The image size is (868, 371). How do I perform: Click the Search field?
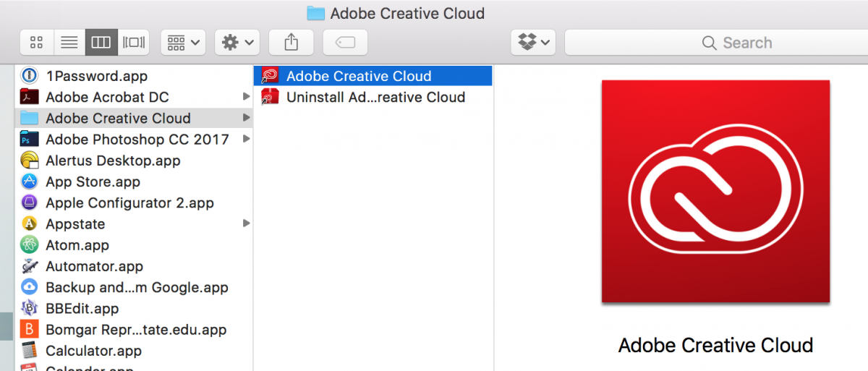(716, 43)
